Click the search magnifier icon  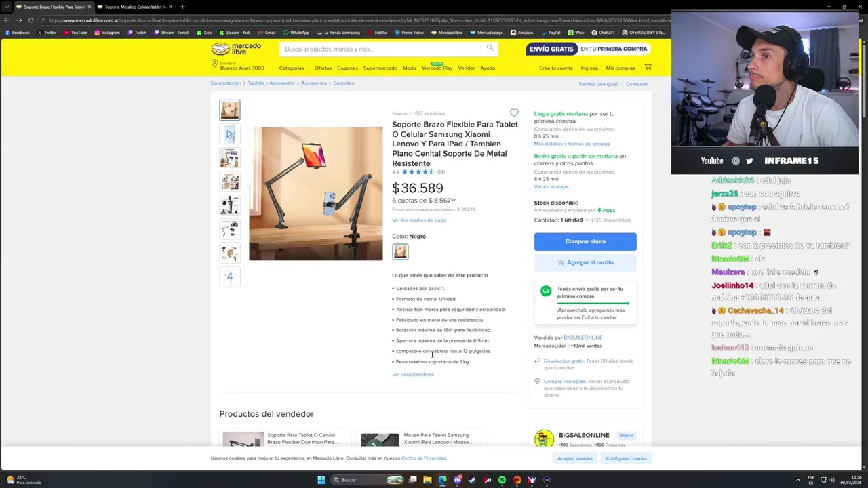pyautogui.click(x=490, y=48)
